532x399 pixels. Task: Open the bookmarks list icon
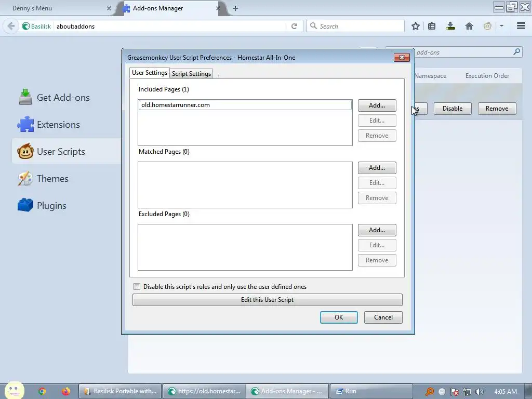point(432,26)
